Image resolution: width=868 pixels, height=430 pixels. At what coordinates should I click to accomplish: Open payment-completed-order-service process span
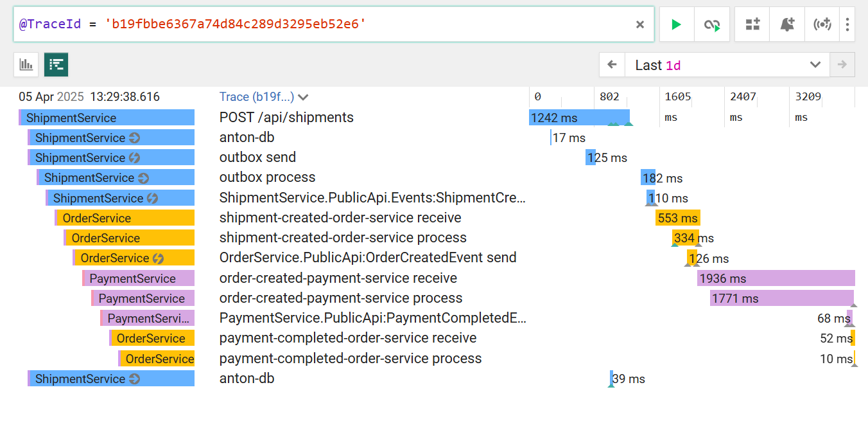click(x=351, y=359)
